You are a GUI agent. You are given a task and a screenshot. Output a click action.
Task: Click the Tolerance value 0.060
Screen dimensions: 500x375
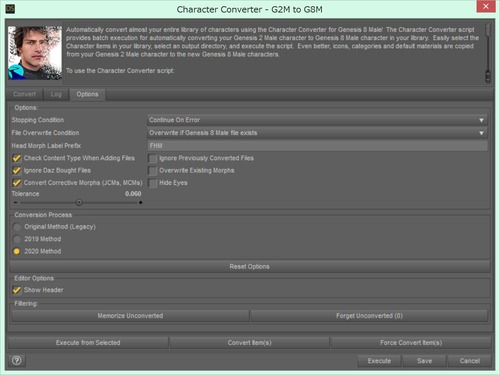pyautogui.click(x=133, y=194)
